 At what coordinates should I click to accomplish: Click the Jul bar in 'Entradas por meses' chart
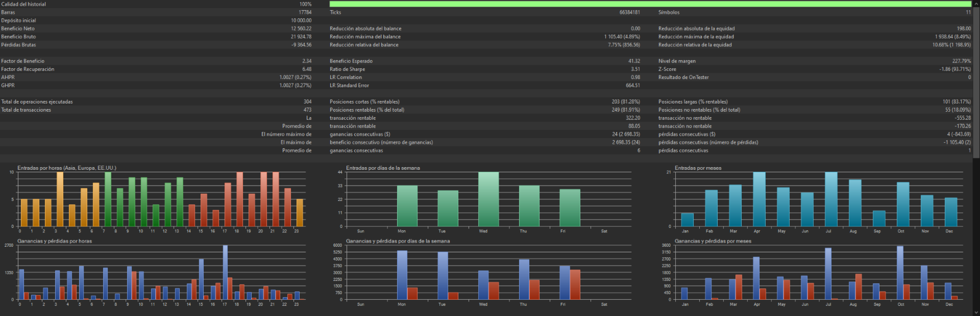point(831,199)
